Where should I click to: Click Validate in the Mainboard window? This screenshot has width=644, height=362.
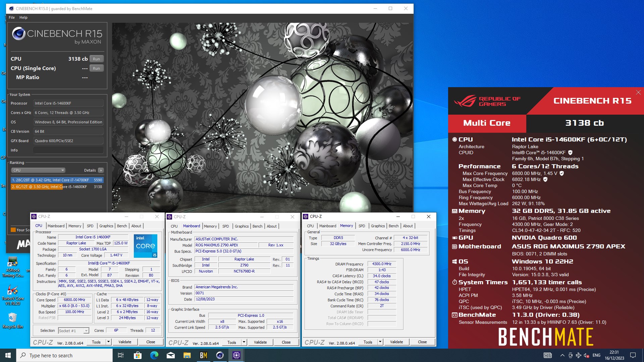pos(260,342)
